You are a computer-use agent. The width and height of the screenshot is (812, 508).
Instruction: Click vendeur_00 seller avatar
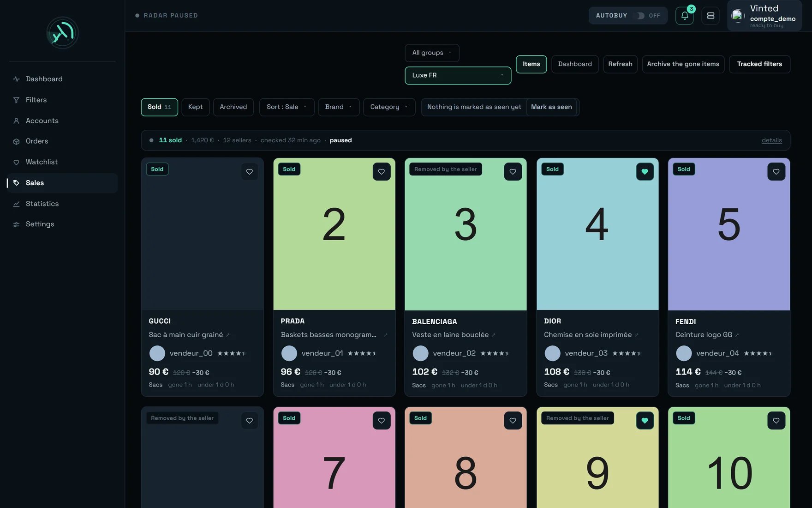[157, 353]
